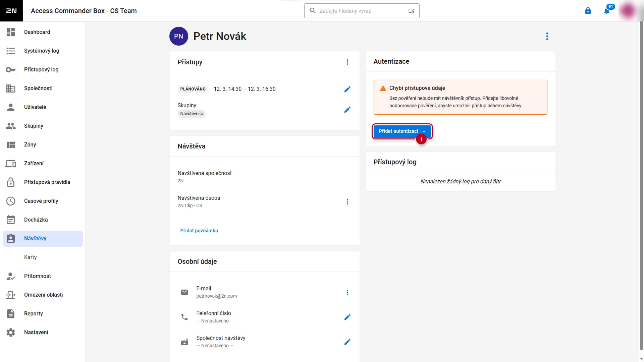
Task: Click the Systémový log list icon
Action: (x=11, y=51)
